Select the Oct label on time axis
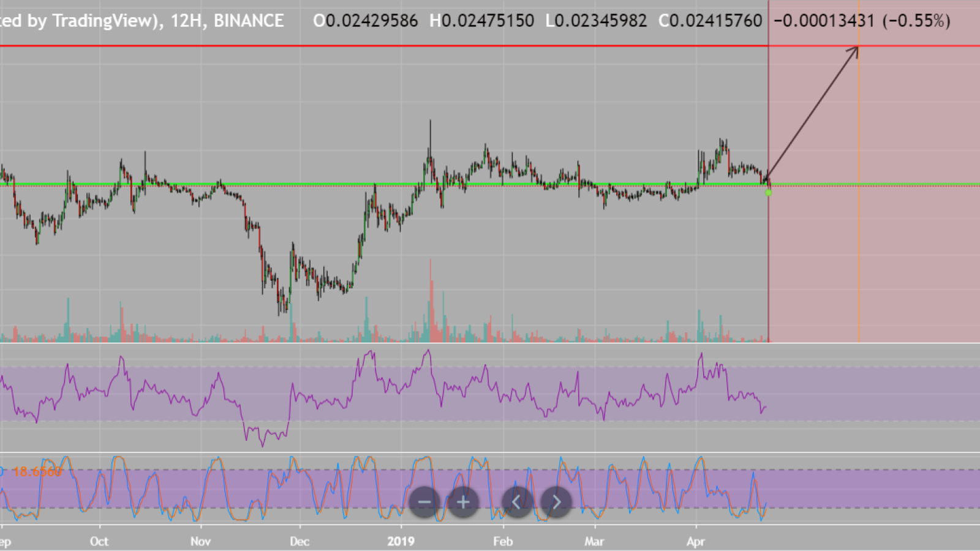 (99, 541)
